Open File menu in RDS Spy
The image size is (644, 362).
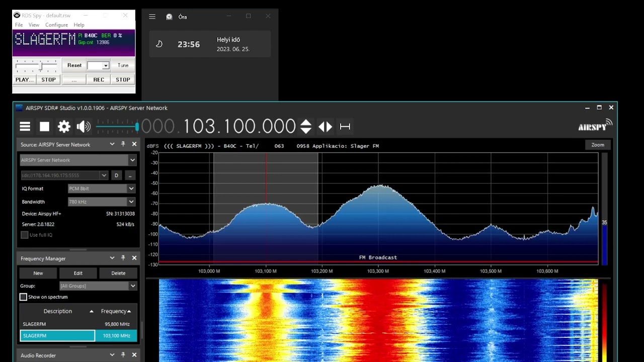tap(19, 25)
